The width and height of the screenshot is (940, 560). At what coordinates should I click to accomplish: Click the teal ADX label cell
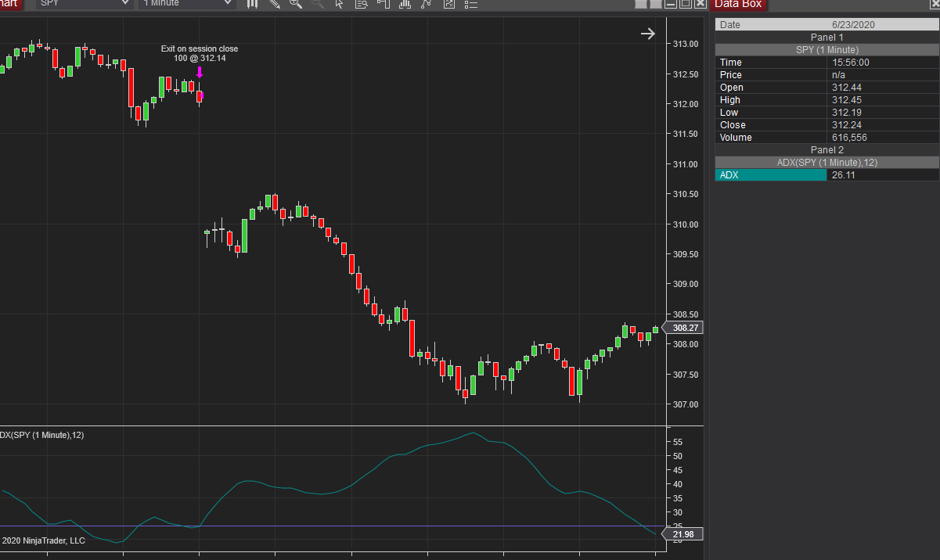(x=771, y=175)
